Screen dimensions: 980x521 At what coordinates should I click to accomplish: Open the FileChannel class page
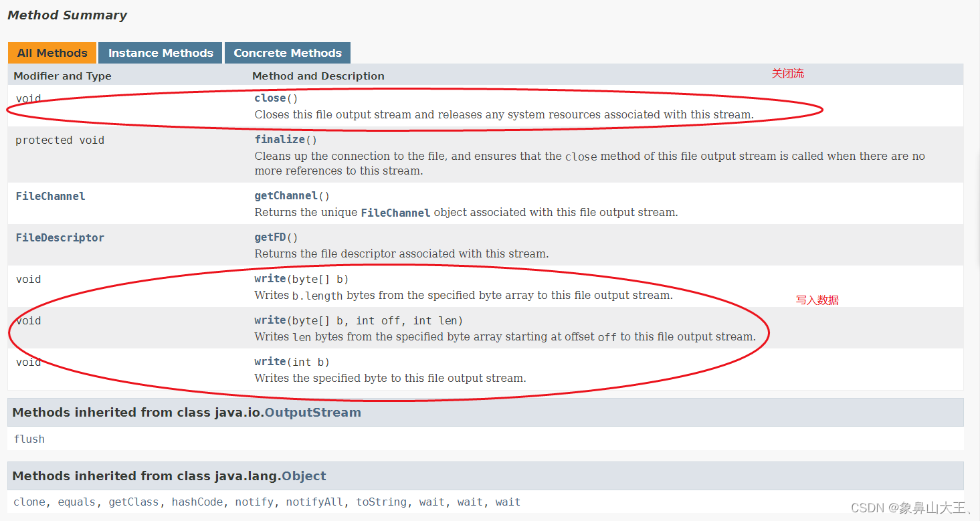tap(50, 195)
